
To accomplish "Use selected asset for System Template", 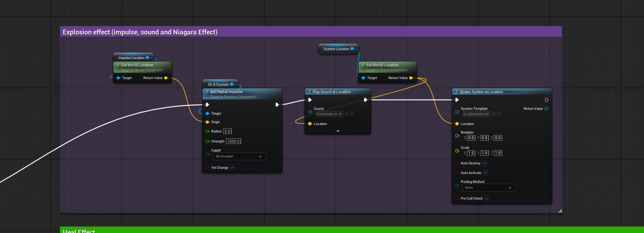I will click(x=494, y=114).
